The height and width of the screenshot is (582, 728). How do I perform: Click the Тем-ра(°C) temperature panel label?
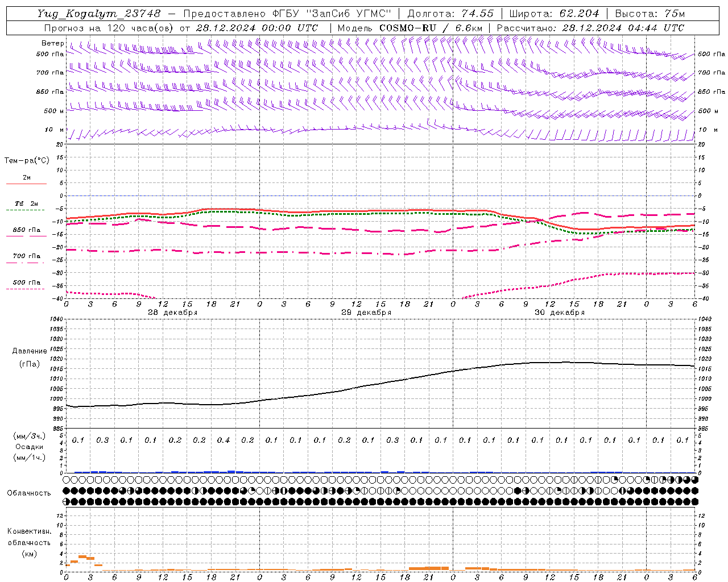coord(27,161)
